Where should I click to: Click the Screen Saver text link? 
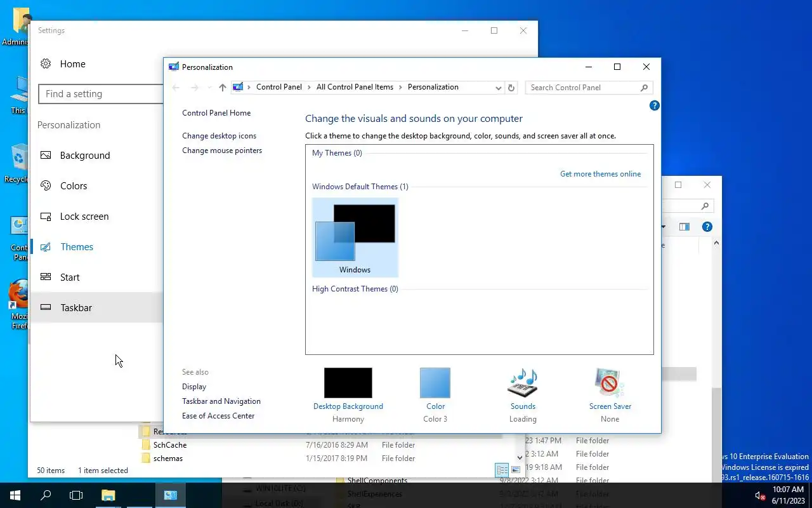tap(610, 406)
